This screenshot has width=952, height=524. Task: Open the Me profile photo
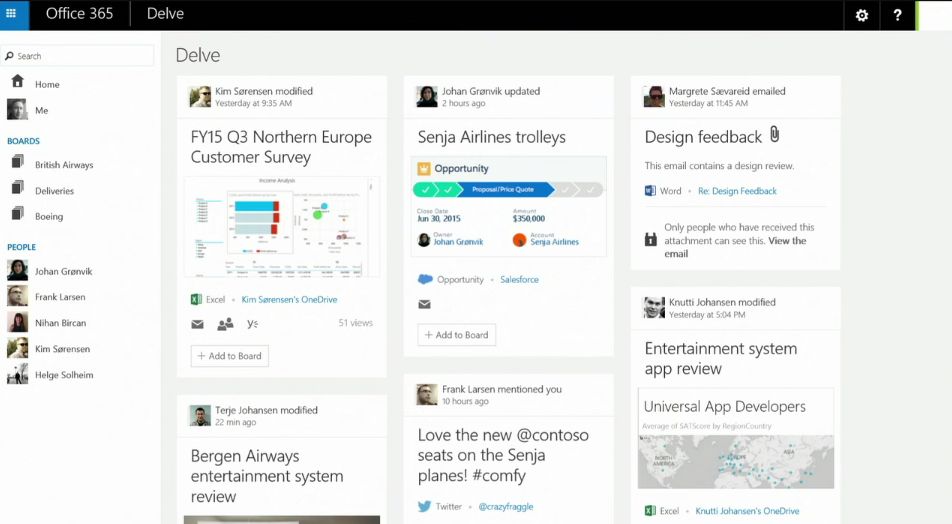click(17, 109)
